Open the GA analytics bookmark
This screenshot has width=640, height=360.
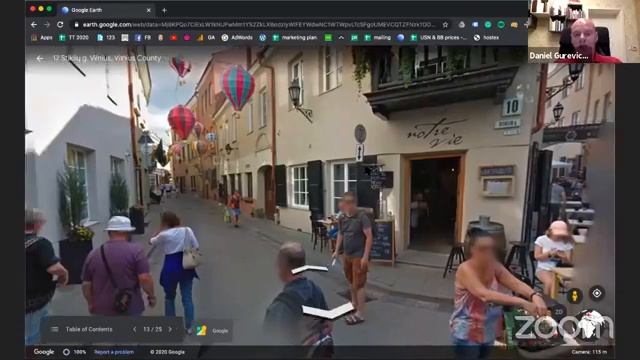(206, 38)
